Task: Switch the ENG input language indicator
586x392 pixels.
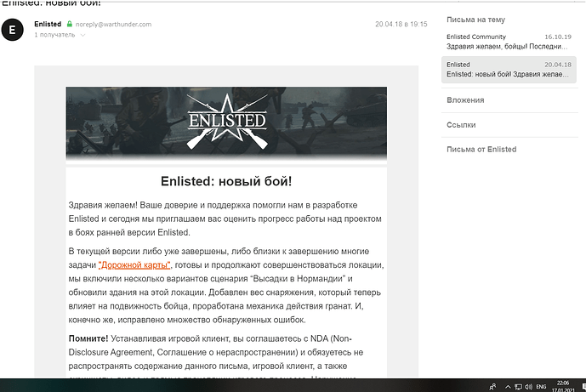Action: click(x=540, y=384)
